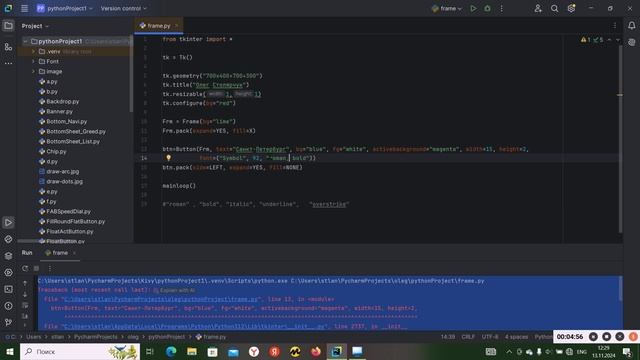
Task: Expand the Font folder
Action: (x=33, y=61)
